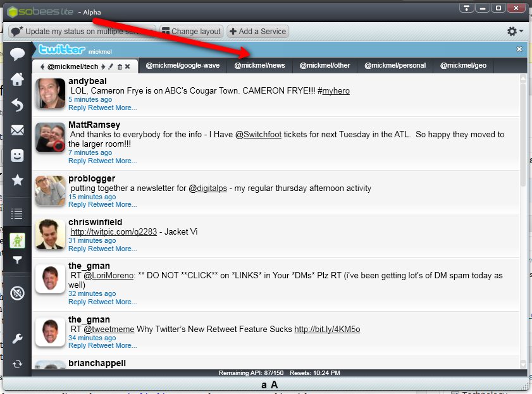Click problogger's profile picture

[50, 190]
